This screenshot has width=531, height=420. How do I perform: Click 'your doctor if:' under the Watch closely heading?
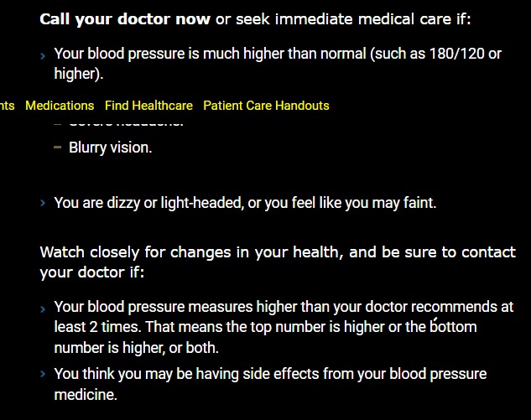point(92,273)
